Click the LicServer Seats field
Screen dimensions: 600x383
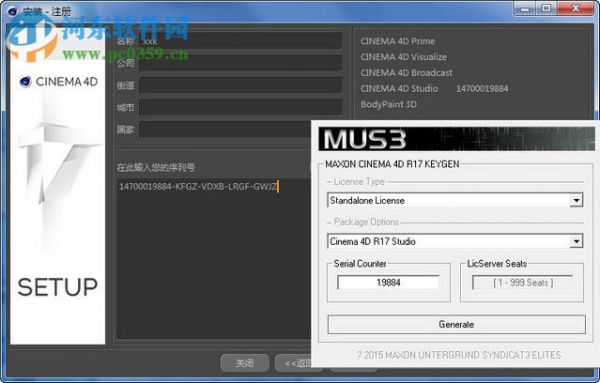522,282
